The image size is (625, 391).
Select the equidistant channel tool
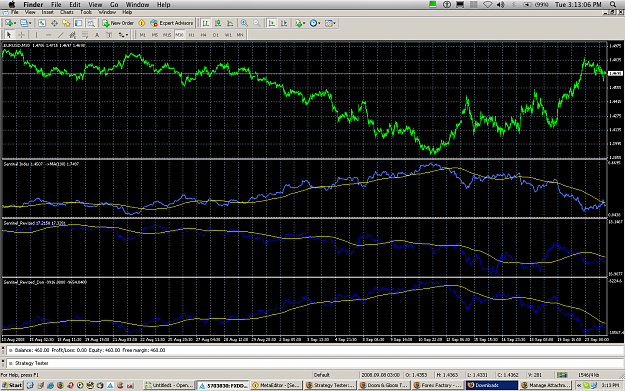click(73, 35)
